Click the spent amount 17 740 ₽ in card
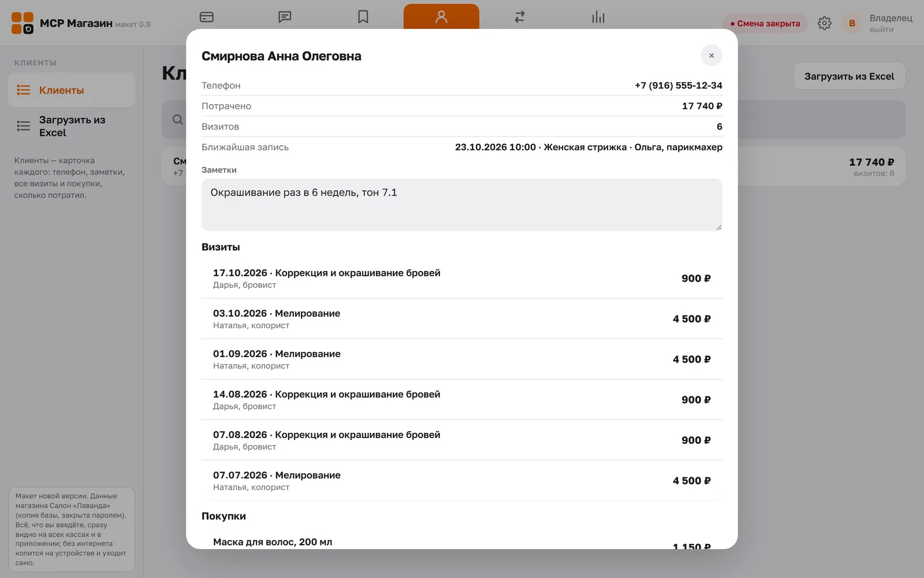 click(x=702, y=106)
